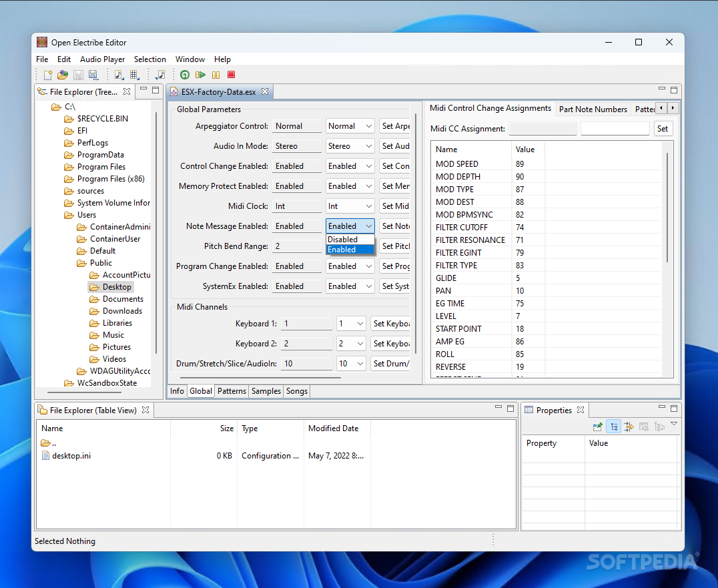Click the Save As toolbar icon
Screen dimensions: 718x588
point(93,75)
